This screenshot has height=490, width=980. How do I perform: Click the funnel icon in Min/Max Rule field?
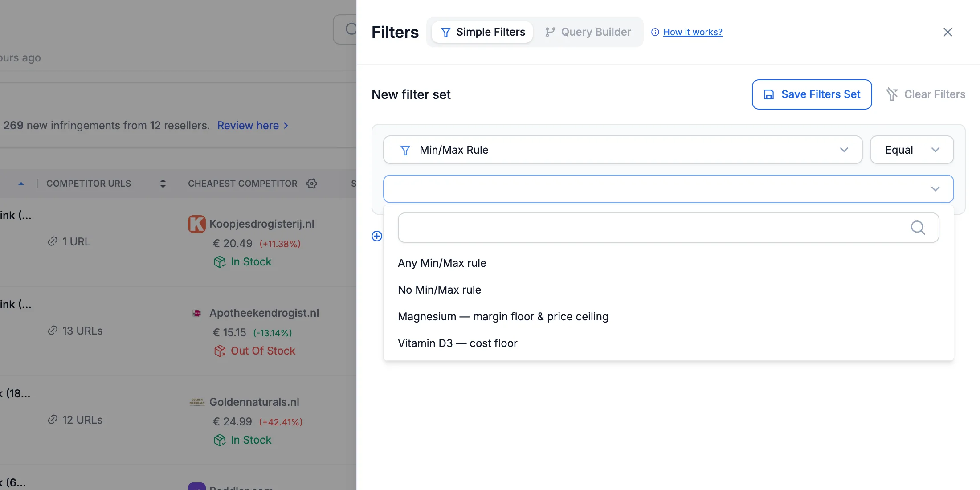405,150
